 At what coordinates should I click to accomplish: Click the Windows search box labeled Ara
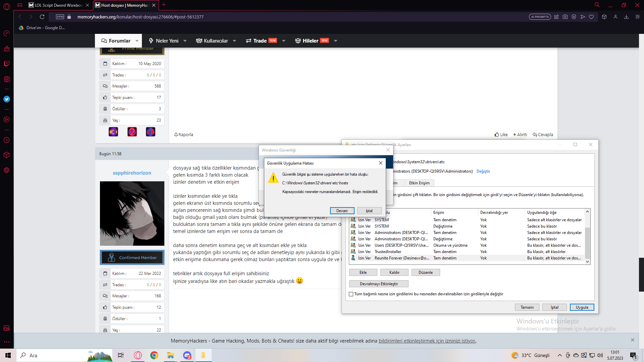(x=64, y=355)
